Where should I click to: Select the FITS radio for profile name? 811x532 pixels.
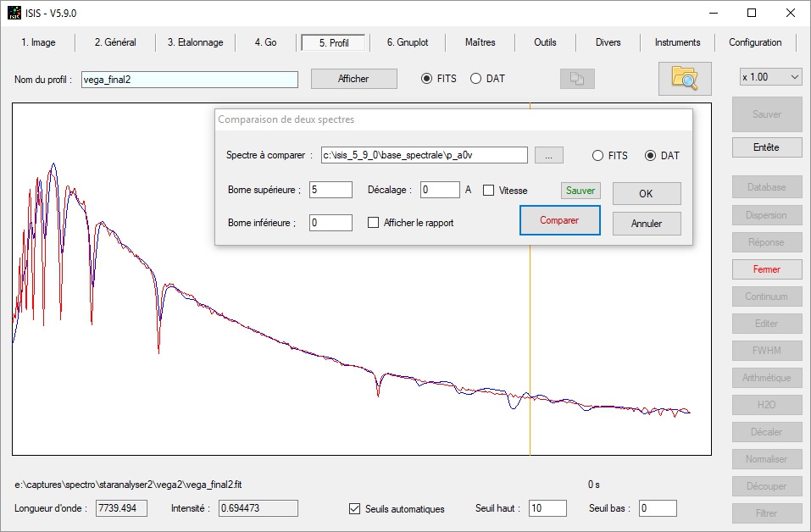pyautogui.click(x=427, y=79)
